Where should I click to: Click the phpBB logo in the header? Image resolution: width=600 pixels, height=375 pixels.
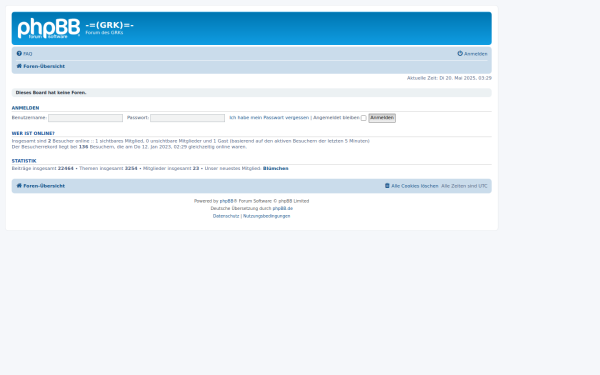tap(49, 28)
